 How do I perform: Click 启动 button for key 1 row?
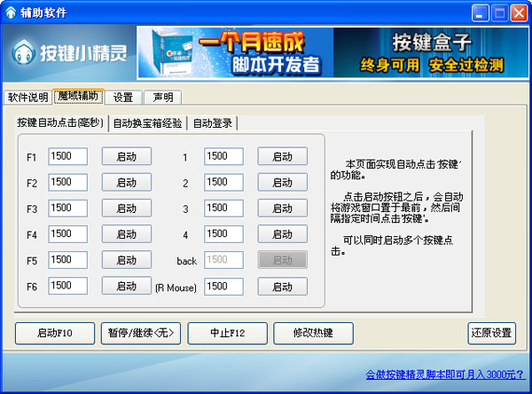coord(283,156)
